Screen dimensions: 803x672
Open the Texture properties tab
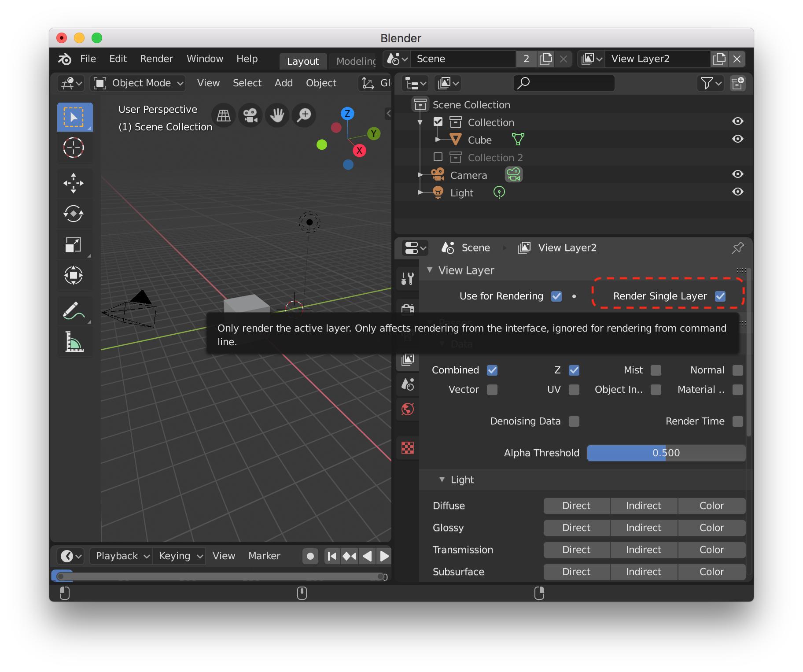[x=408, y=448]
